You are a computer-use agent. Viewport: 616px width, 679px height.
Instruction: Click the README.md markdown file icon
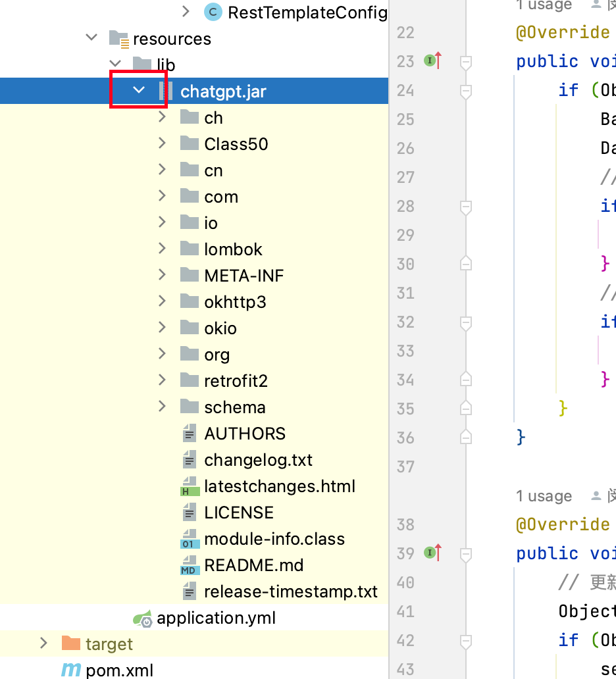pyautogui.click(x=190, y=565)
